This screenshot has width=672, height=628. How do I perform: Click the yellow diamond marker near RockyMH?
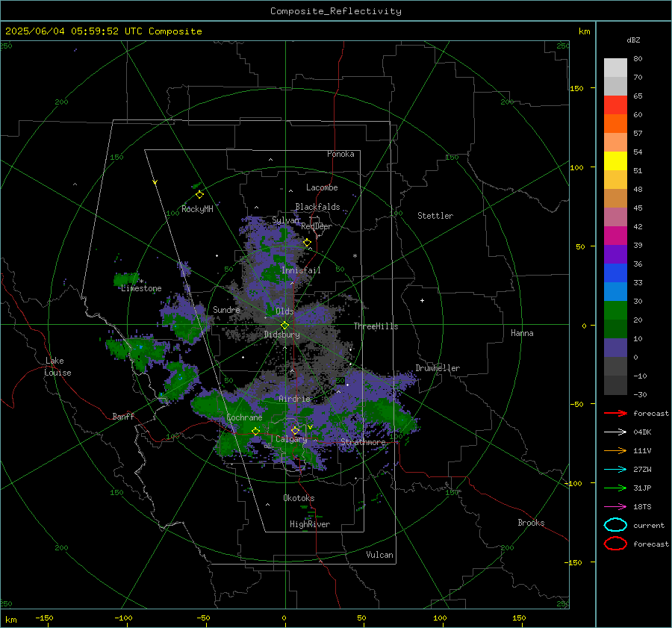tap(199, 195)
